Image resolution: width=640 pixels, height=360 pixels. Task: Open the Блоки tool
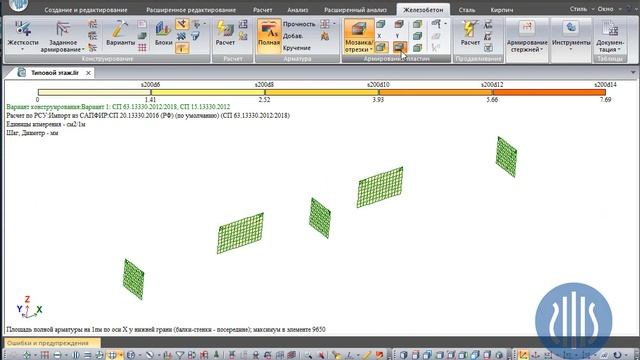point(163,33)
